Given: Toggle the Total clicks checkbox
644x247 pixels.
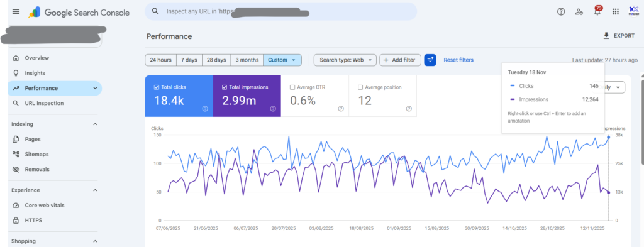Looking at the screenshot, I should point(156,87).
